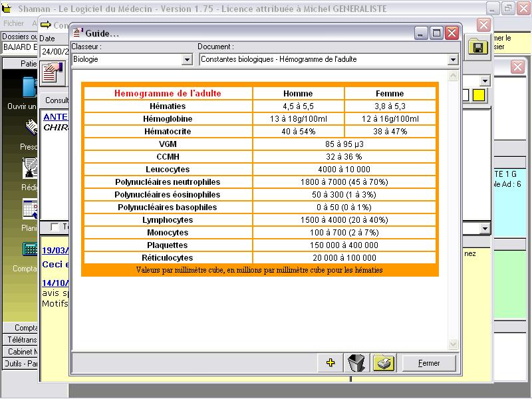
Task: Click the "Polynucléaires neutrophiles" row label
Action: click(x=168, y=182)
